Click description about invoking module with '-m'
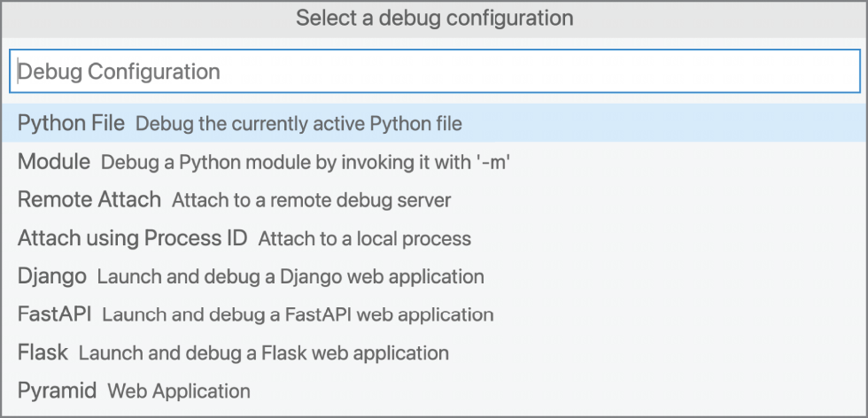Screen dimensions: 868x418 click(x=305, y=162)
